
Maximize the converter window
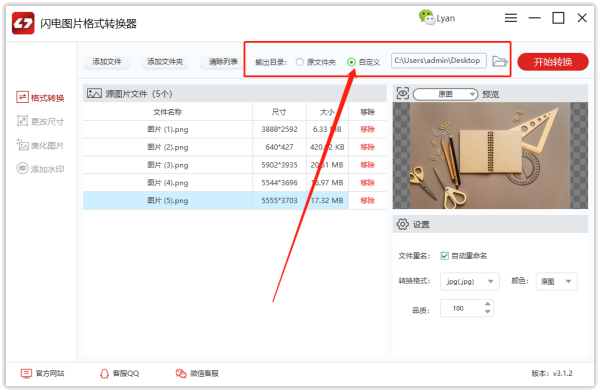point(558,18)
